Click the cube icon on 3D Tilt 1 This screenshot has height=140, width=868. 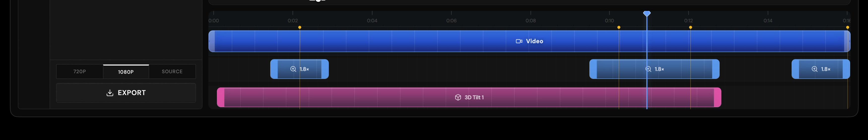tap(458, 98)
